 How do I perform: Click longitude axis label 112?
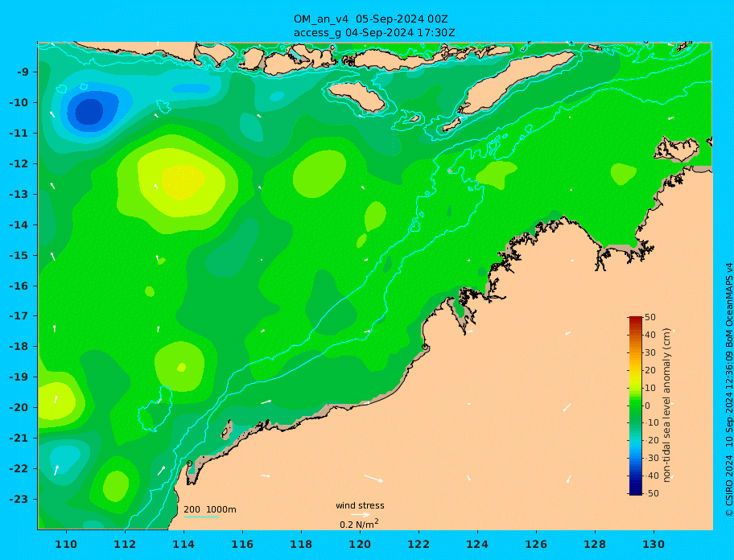pyautogui.click(x=125, y=544)
